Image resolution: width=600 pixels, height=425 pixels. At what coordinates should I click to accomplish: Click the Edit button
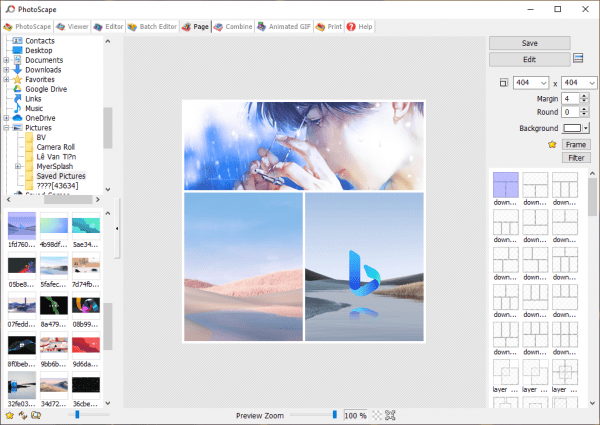click(530, 59)
